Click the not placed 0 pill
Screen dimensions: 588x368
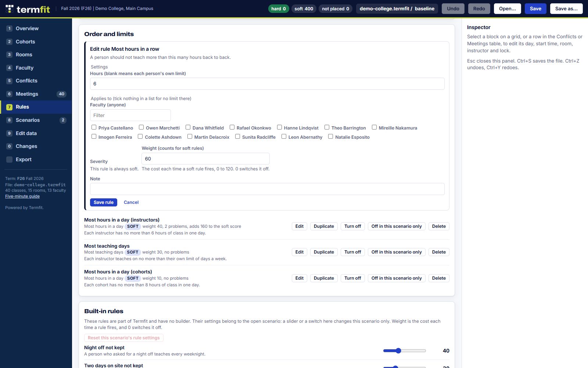coord(336,9)
